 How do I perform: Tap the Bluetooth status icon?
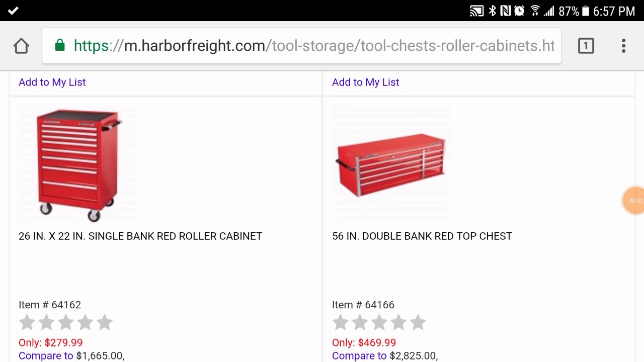click(493, 11)
